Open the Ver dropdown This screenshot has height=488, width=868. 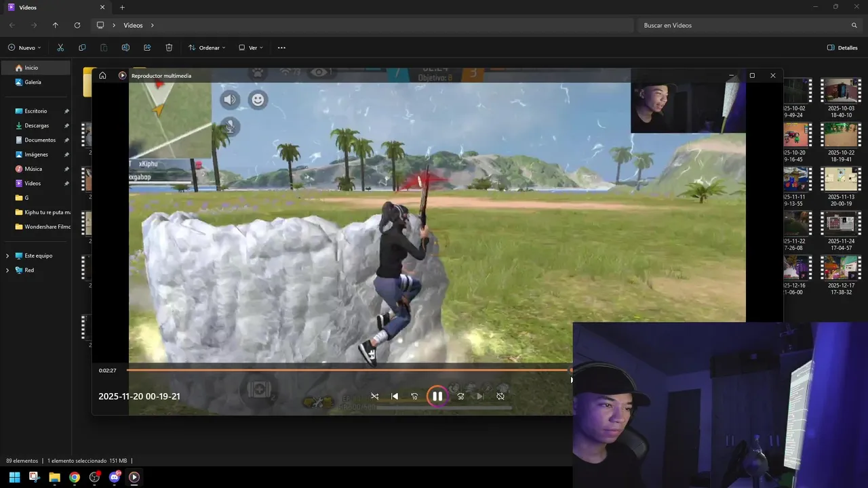[x=251, y=47]
